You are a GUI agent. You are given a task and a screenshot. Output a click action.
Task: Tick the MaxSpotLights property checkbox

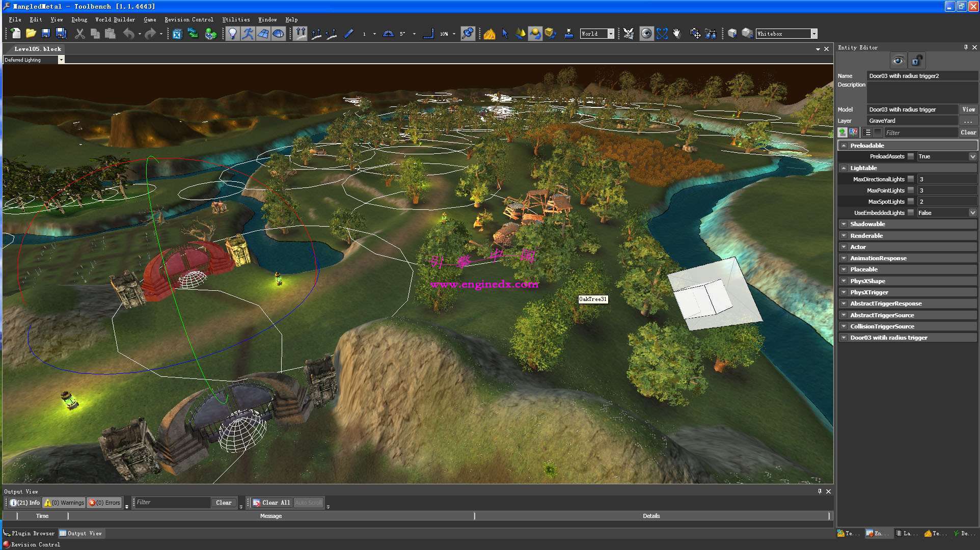click(911, 201)
